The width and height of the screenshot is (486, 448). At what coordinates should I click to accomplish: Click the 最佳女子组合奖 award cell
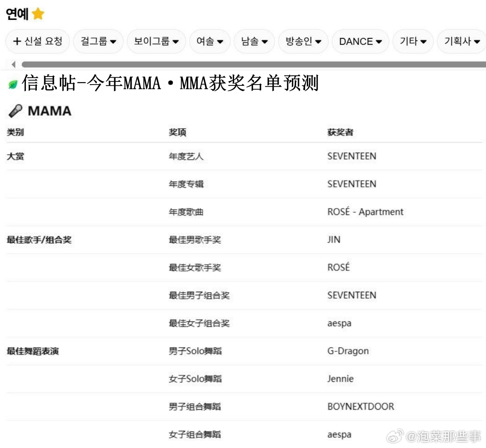(x=199, y=323)
